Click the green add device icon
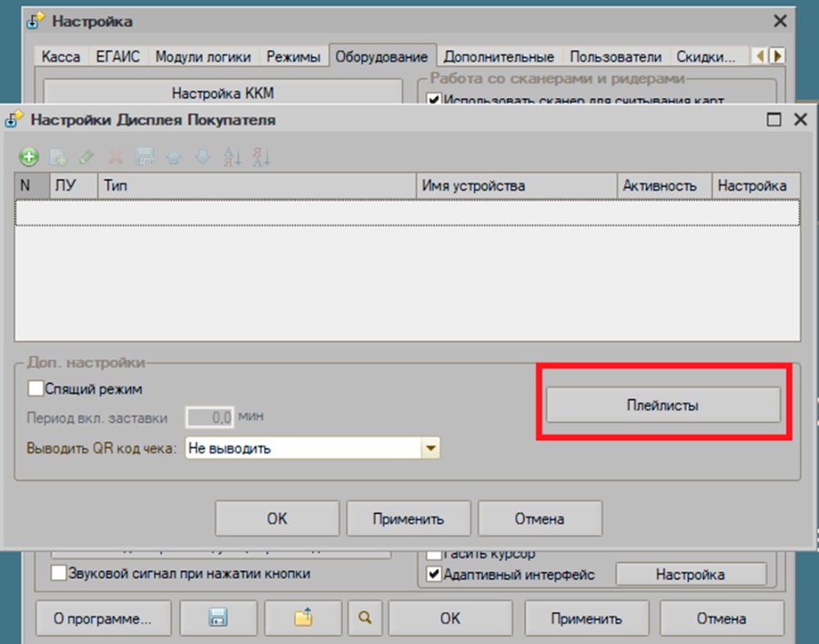This screenshot has height=644, width=819. pyautogui.click(x=29, y=156)
